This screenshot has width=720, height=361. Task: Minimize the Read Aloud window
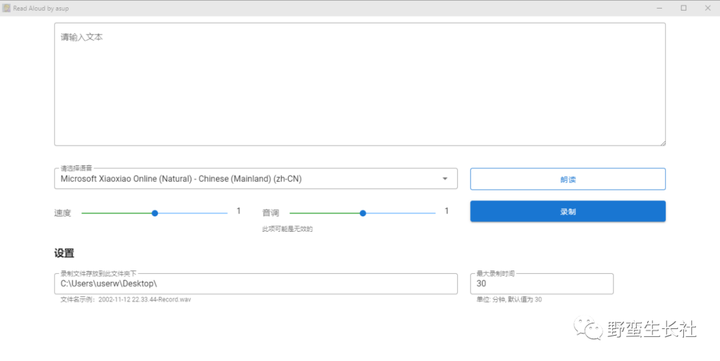[659, 8]
